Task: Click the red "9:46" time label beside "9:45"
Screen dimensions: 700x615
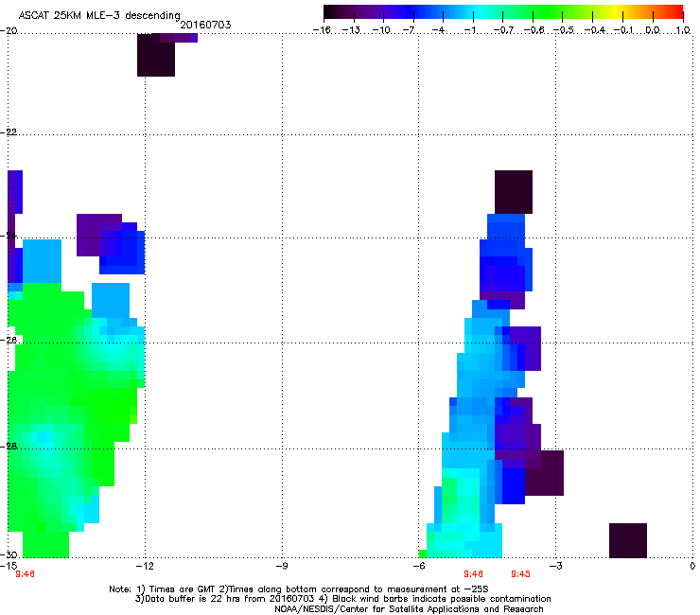Action: [473, 574]
